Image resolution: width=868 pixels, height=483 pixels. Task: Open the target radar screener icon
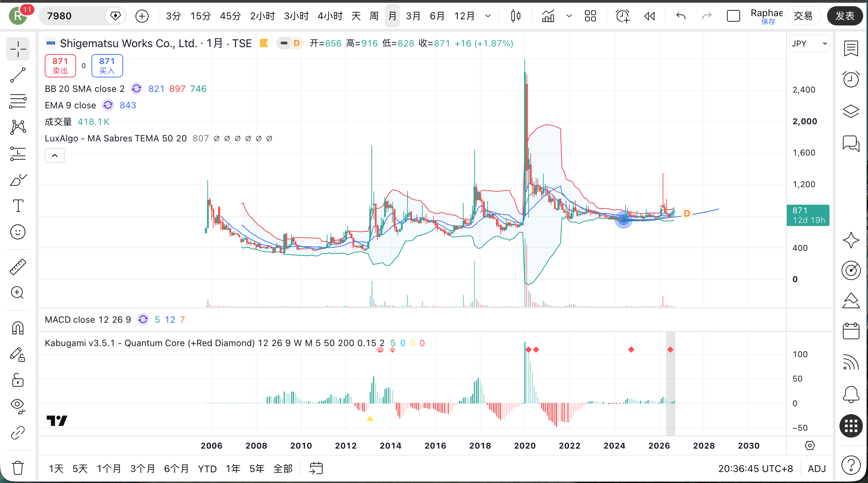pyautogui.click(x=851, y=270)
